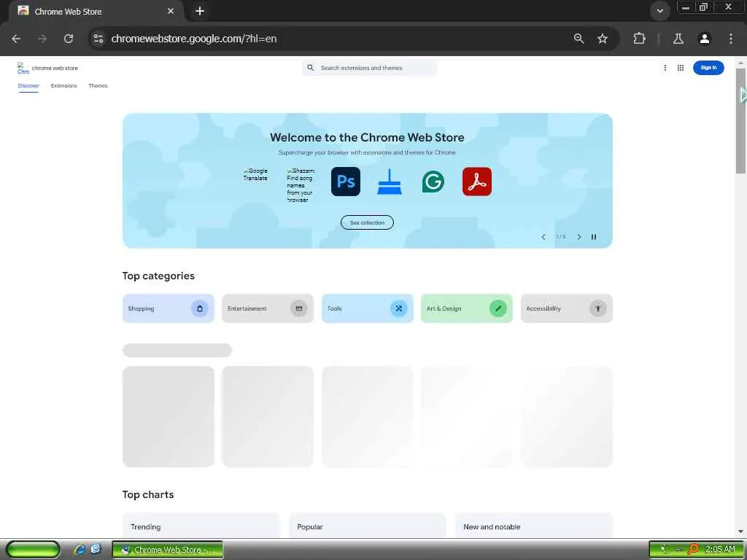
Task: Pause the banner carousel
Action: point(594,237)
